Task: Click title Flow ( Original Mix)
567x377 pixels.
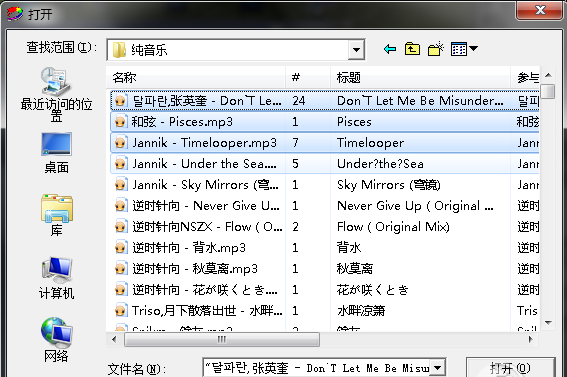Action: pyautogui.click(x=393, y=227)
